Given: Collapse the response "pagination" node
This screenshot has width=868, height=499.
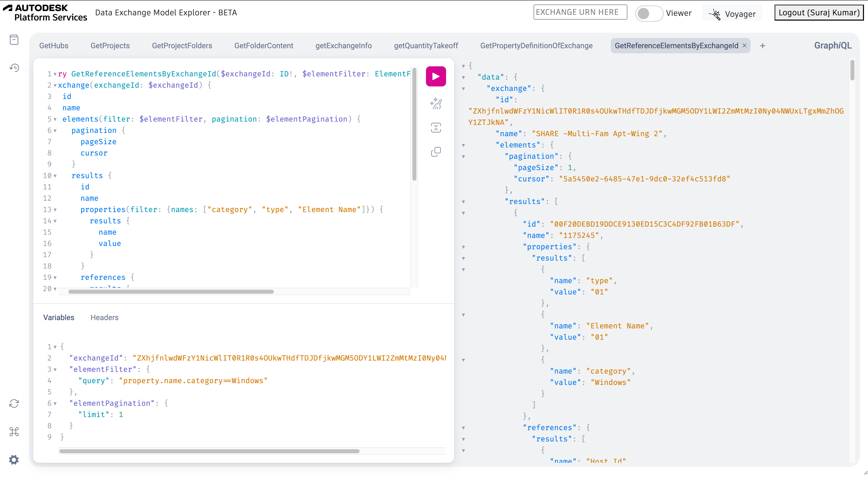Looking at the screenshot, I should (x=463, y=157).
